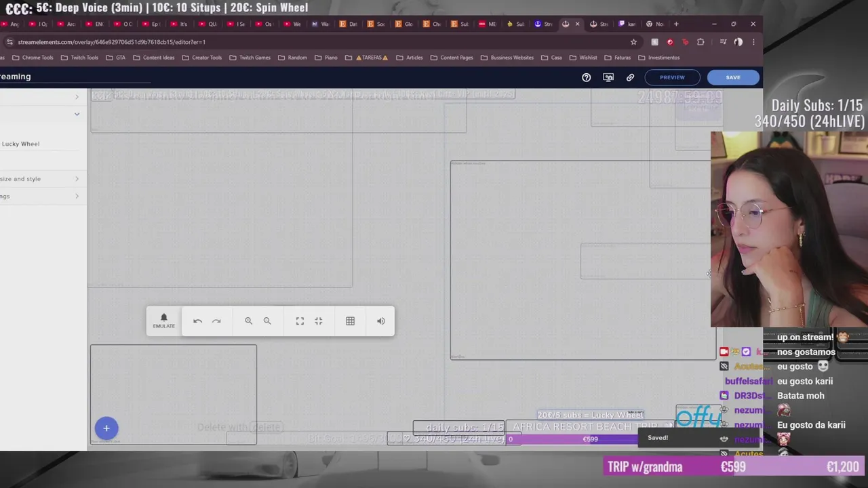The width and height of the screenshot is (868, 488).
Task: Select the 'Lucky Wheel' label in sidebar
Action: pos(20,144)
